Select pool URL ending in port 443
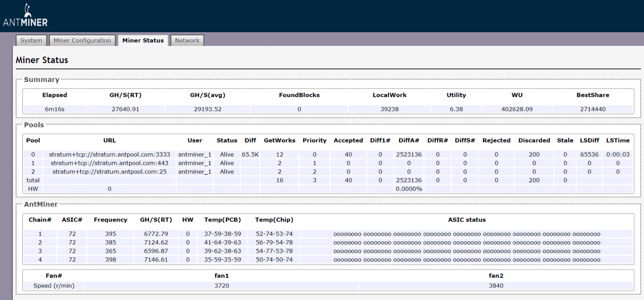The height and width of the screenshot is (300, 644). pos(109,163)
